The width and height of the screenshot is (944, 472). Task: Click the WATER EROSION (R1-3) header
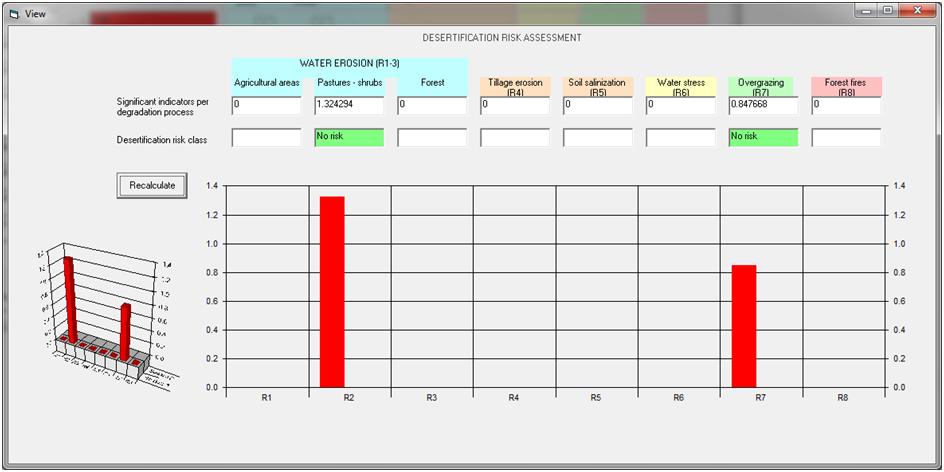pos(349,64)
